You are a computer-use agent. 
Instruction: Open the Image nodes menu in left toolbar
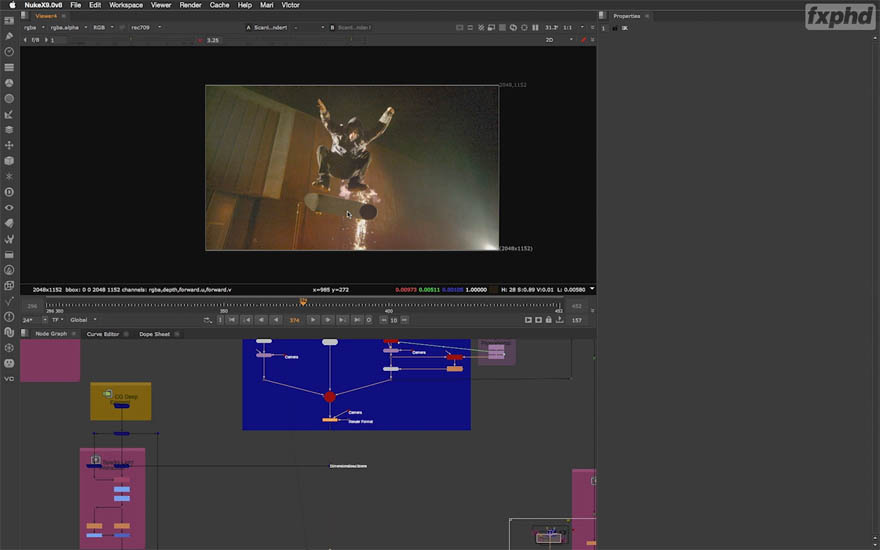pos(9,20)
